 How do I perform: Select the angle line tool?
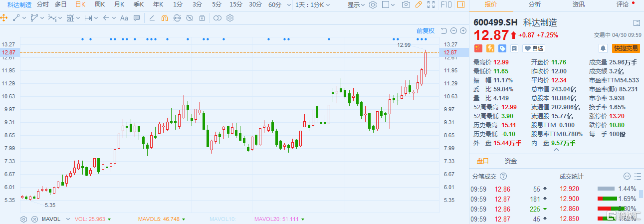[x=151, y=18]
